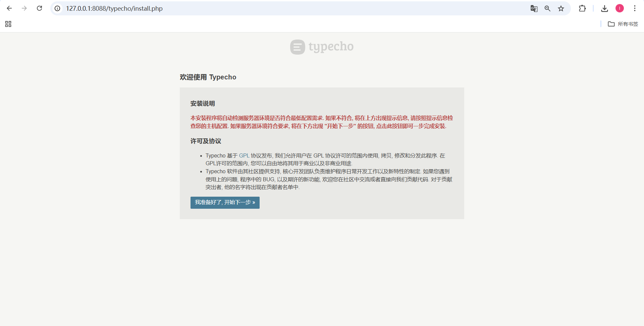Viewport: 644px width, 326px height.
Task: Click the address bar URL text
Action: click(x=114, y=8)
